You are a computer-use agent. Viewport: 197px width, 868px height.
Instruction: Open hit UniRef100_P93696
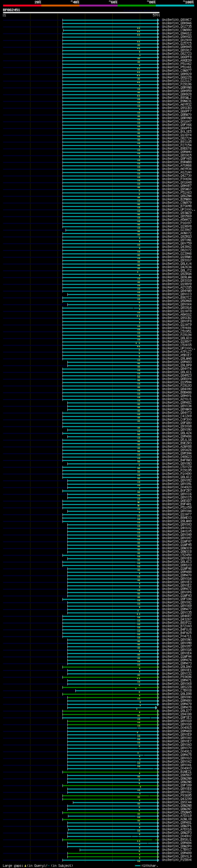pos(177,677)
